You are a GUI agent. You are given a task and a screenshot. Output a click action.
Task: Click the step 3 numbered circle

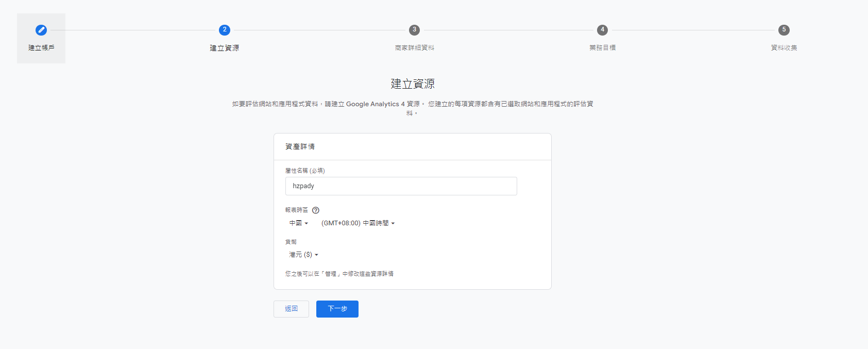414,30
